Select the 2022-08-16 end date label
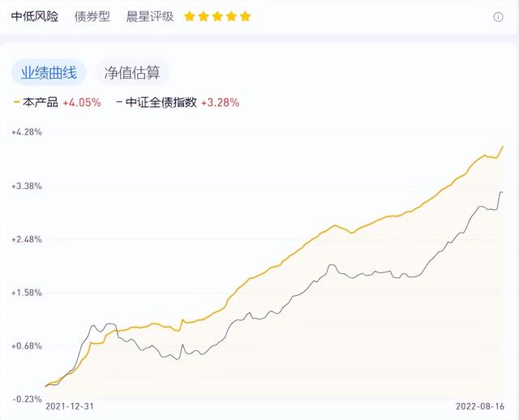 480,406
